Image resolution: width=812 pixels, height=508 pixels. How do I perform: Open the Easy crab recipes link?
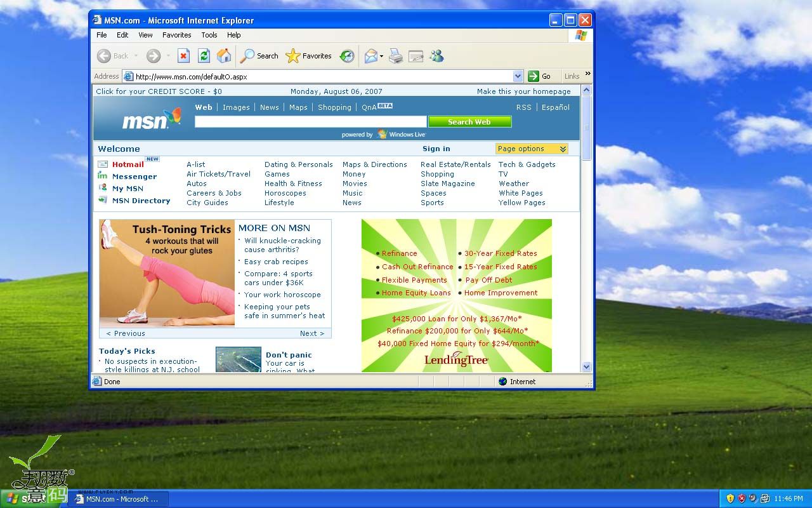pos(276,262)
